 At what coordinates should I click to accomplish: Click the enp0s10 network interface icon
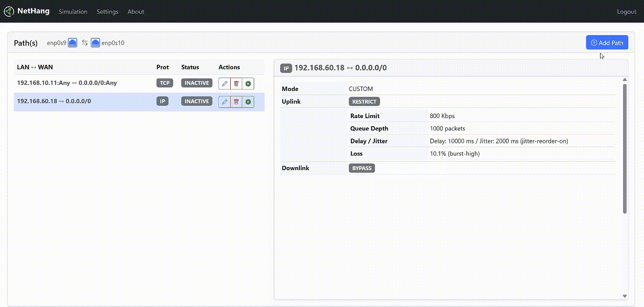point(96,43)
